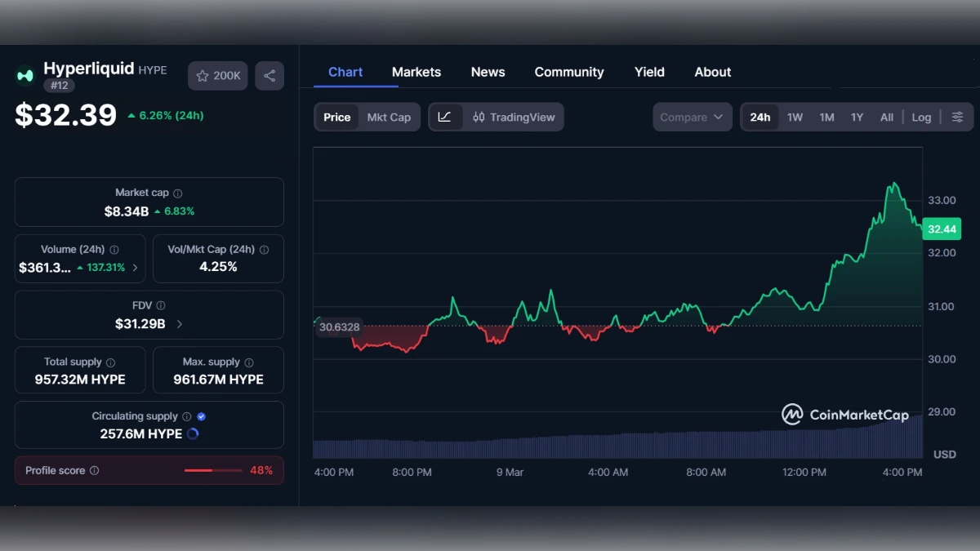Switch chart to Mkt Cap view
The height and width of the screenshot is (551, 980).
click(390, 117)
